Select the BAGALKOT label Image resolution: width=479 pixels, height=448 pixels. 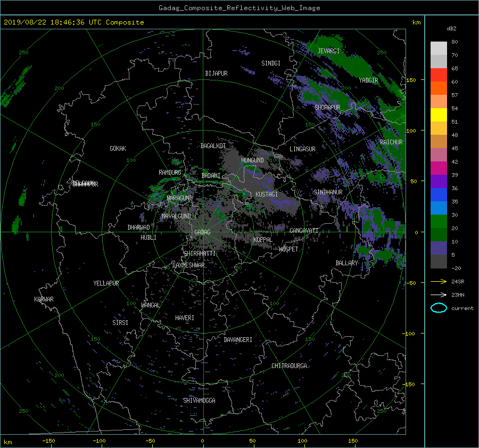pyautogui.click(x=213, y=146)
